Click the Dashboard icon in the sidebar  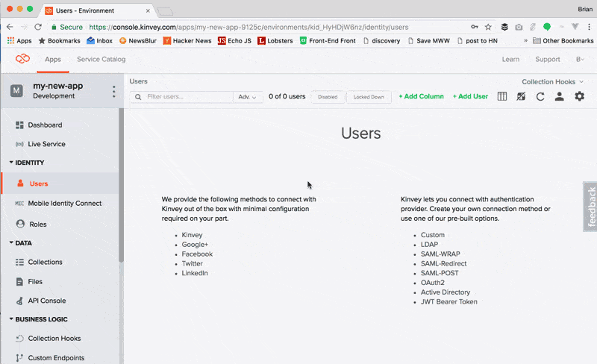[20, 125]
